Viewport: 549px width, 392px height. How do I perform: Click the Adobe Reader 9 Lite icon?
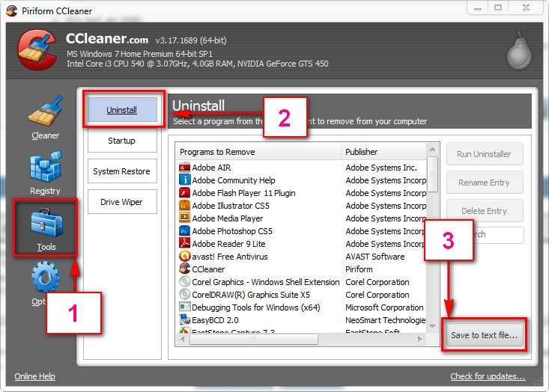point(184,244)
